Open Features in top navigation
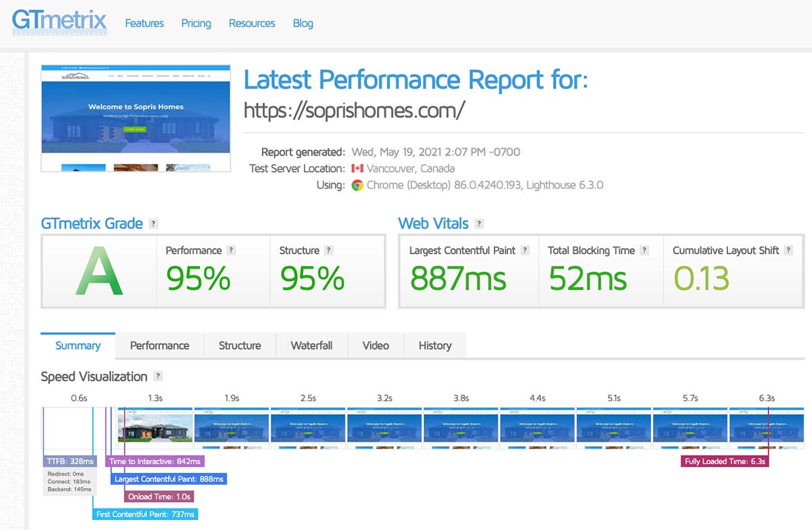This screenshot has height=530, width=812. click(144, 23)
